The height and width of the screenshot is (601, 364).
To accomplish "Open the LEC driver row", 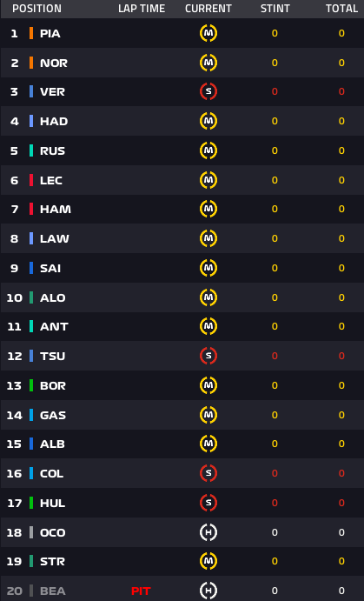I will coord(182,180).
